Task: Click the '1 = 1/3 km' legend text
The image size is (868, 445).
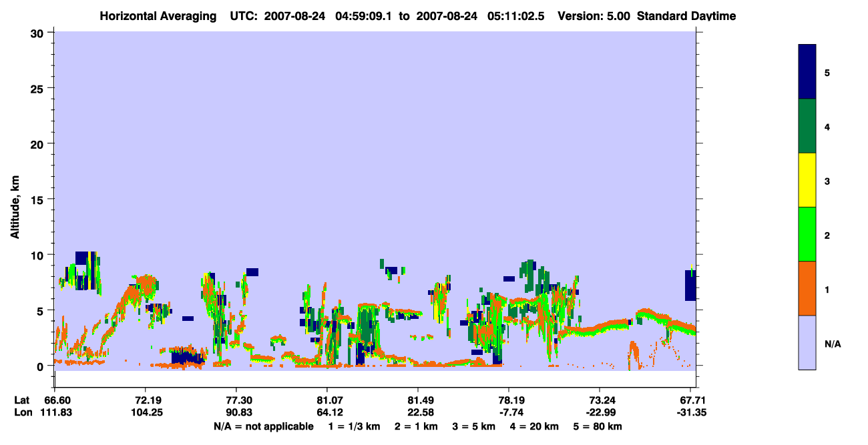Action: tap(356, 426)
